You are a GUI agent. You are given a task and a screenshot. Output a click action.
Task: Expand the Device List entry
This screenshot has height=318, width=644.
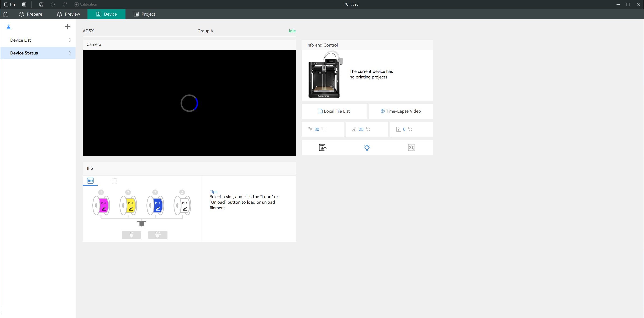(x=38, y=40)
